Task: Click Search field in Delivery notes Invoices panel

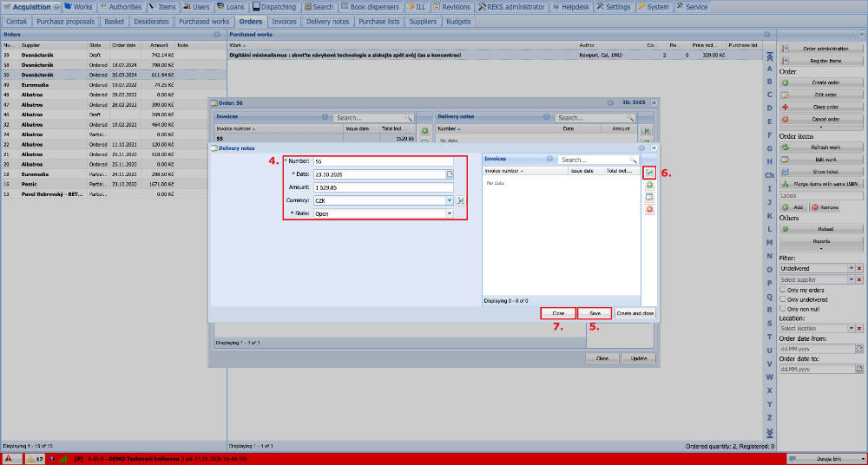Action: tap(594, 160)
